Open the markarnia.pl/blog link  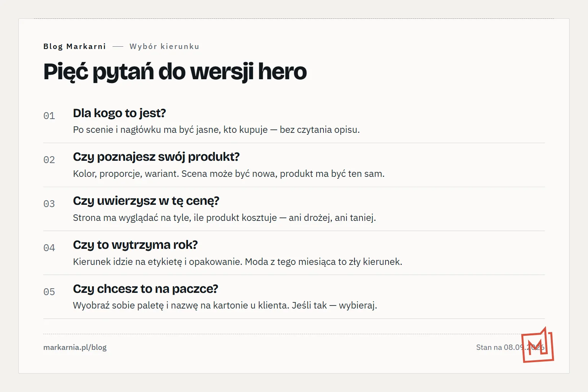[75, 348]
